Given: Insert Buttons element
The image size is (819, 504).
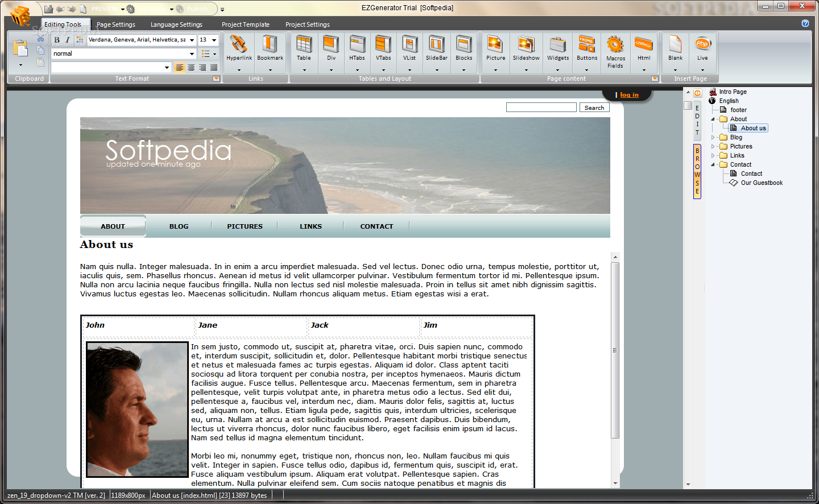Looking at the screenshot, I should point(587,53).
